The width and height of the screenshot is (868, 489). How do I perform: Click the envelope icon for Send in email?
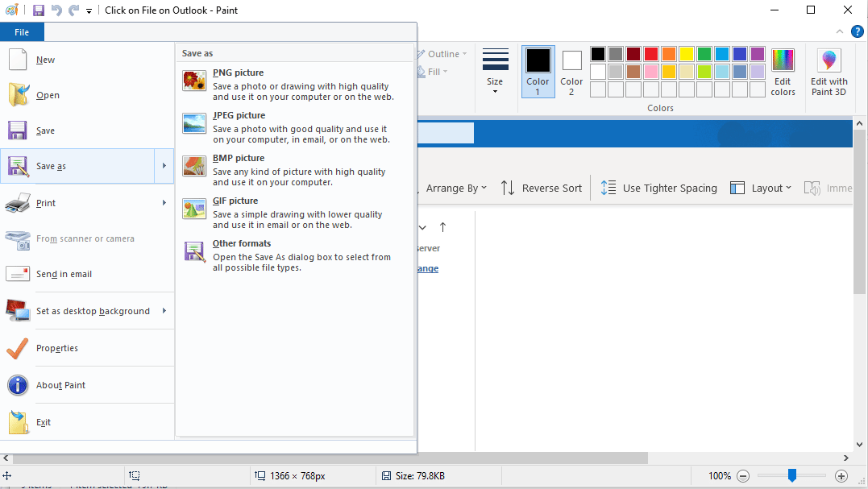click(x=18, y=273)
